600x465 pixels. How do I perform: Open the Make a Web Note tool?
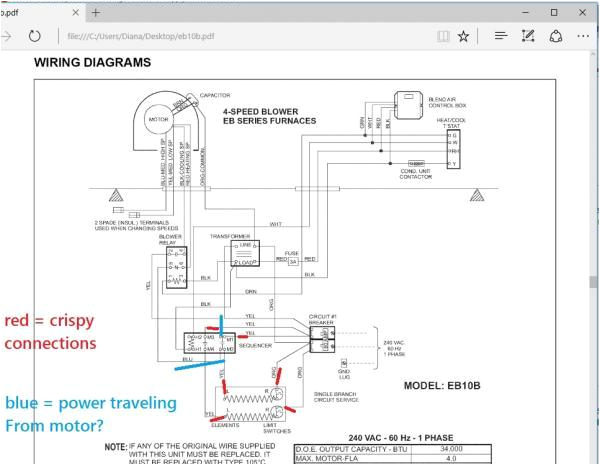(x=530, y=37)
